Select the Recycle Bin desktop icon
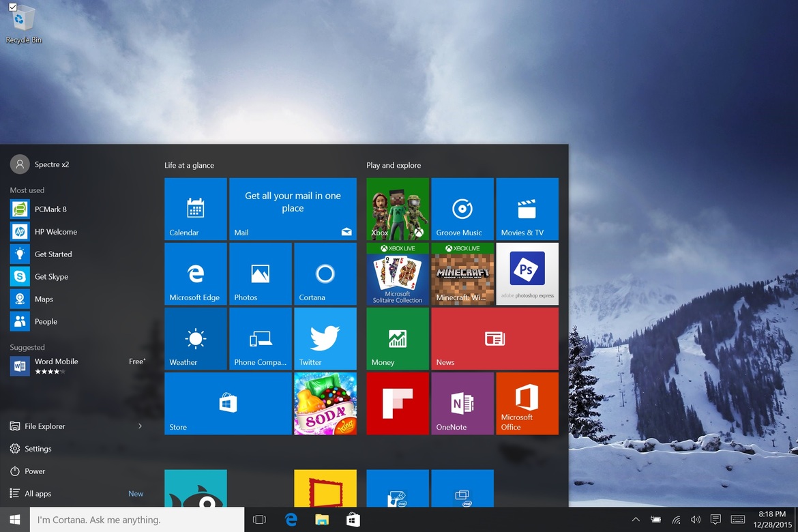This screenshot has height=532, width=798. (x=23, y=25)
